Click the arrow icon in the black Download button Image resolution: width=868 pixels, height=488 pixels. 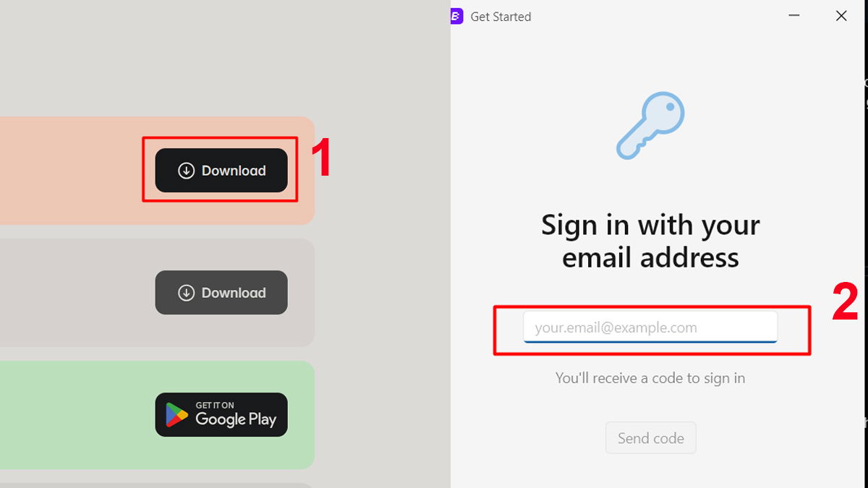point(187,171)
